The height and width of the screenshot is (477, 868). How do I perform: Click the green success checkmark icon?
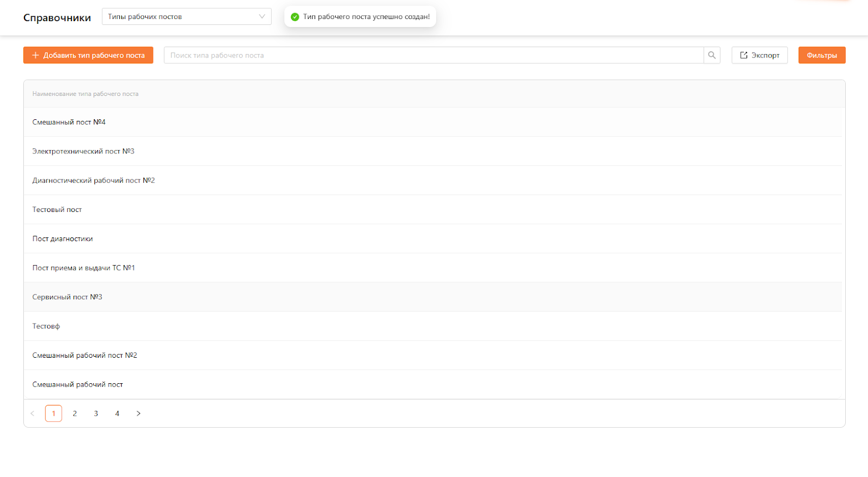[295, 17]
